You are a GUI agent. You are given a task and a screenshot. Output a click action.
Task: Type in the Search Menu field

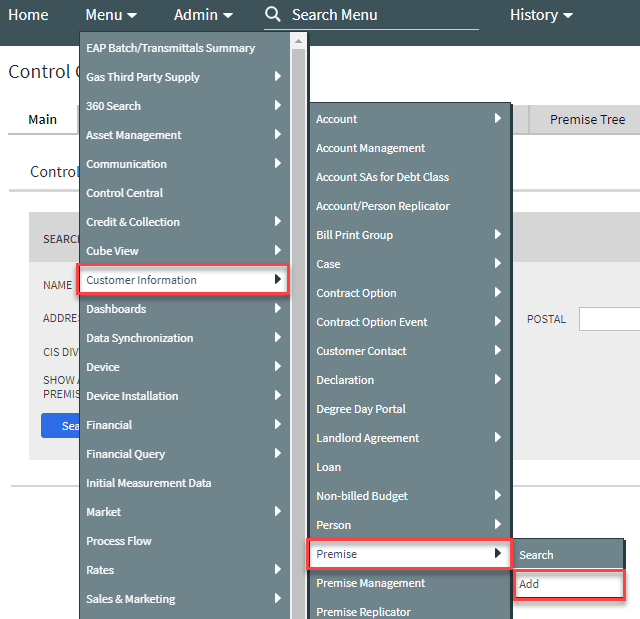coord(380,15)
